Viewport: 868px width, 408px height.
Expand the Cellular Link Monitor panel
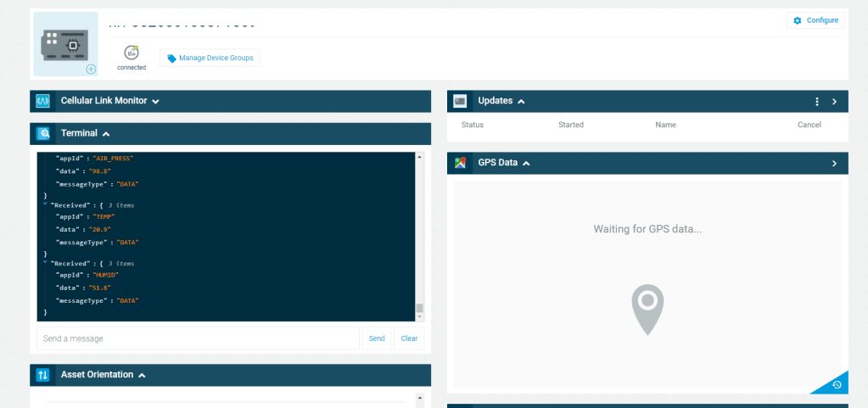pyautogui.click(x=155, y=101)
